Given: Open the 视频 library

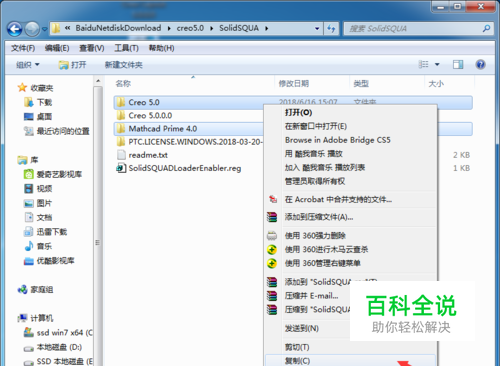Looking at the screenshot, I should click(38, 188).
